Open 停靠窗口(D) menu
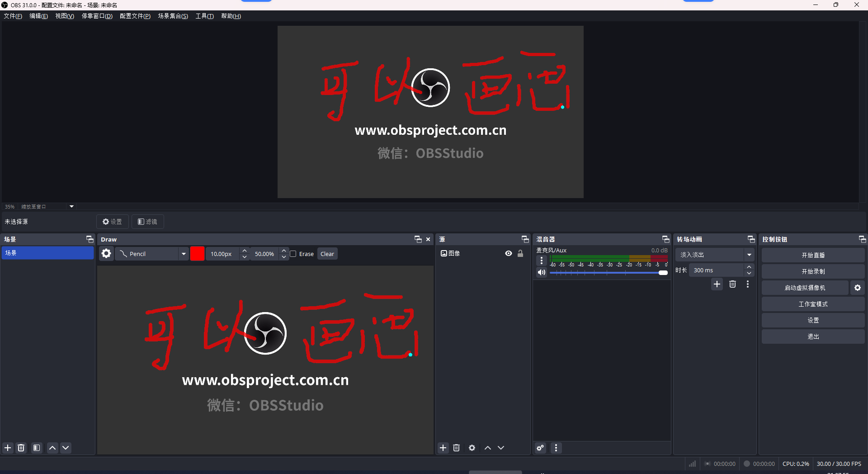The width and height of the screenshot is (868, 474). pyautogui.click(x=97, y=16)
